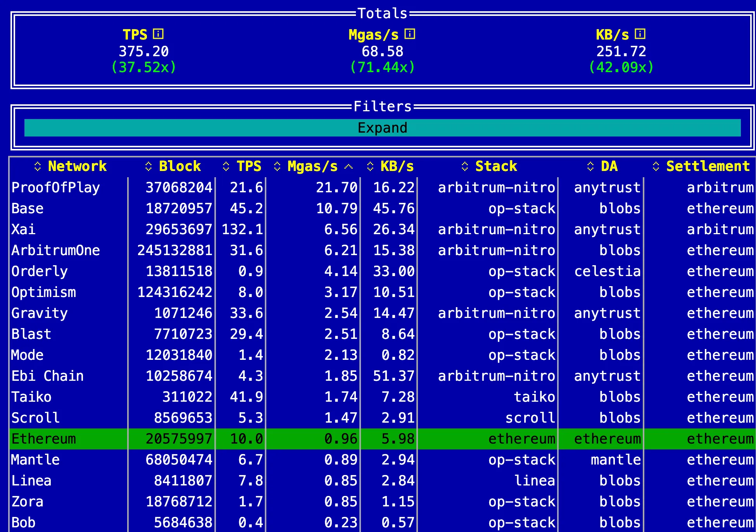
Task: Click the info icon next to Mgas/s total
Action: (x=410, y=34)
